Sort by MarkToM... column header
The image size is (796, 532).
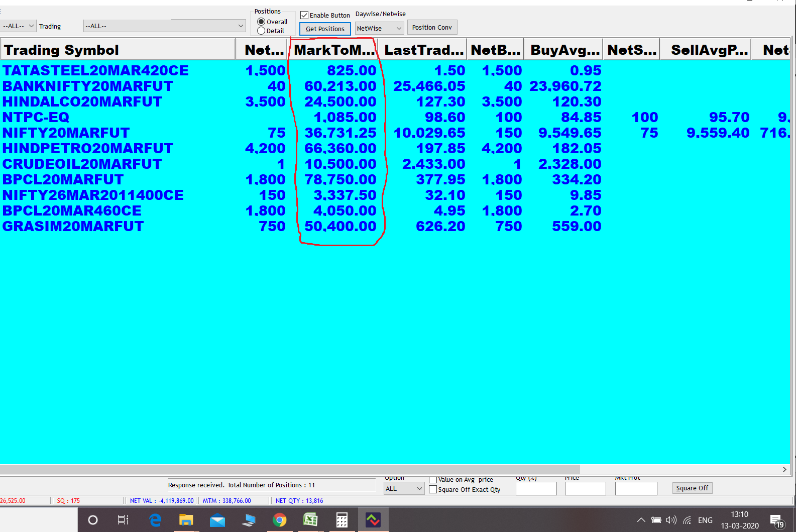click(334, 50)
